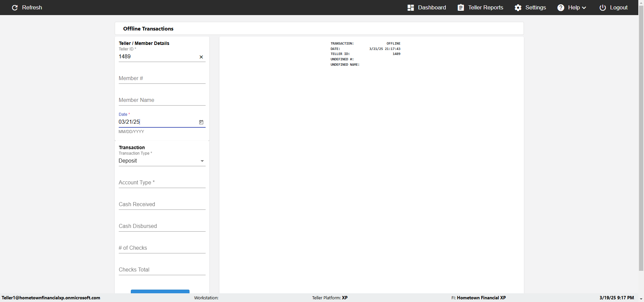Image resolution: width=644 pixels, height=302 pixels.
Task: Click the blue button below Checks Total
Action: (160, 291)
